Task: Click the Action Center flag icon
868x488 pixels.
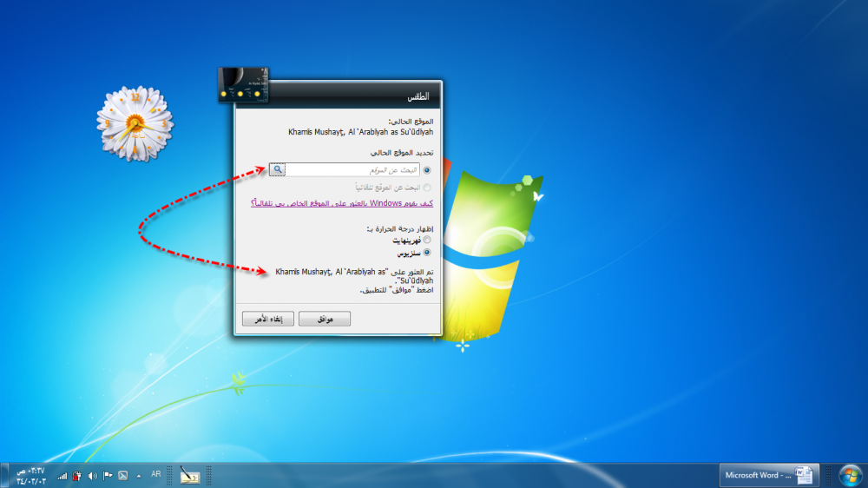Action: (108, 476)
